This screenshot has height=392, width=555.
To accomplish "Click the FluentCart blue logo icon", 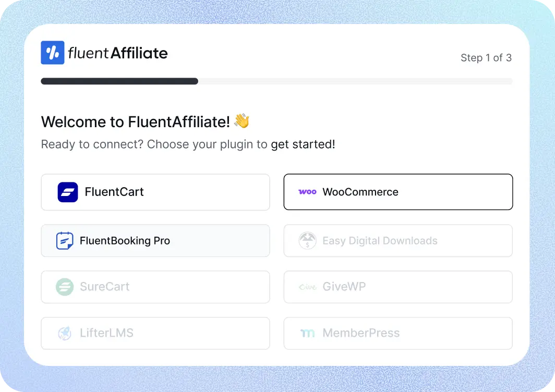I will [68, 192].
